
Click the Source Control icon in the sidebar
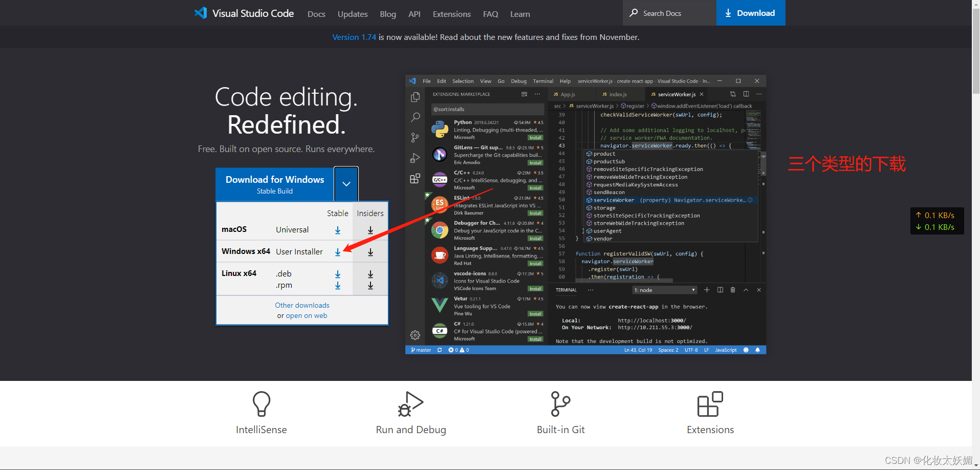(415, 137)
